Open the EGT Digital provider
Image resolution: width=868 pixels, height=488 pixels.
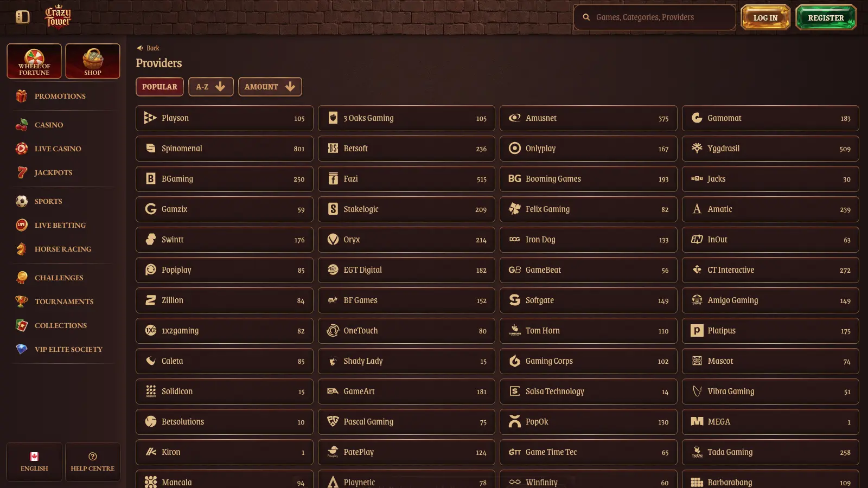[406, 270]
